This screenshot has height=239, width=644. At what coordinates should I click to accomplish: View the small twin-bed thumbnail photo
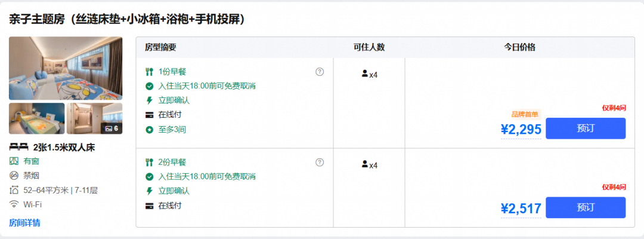[37, 118]
